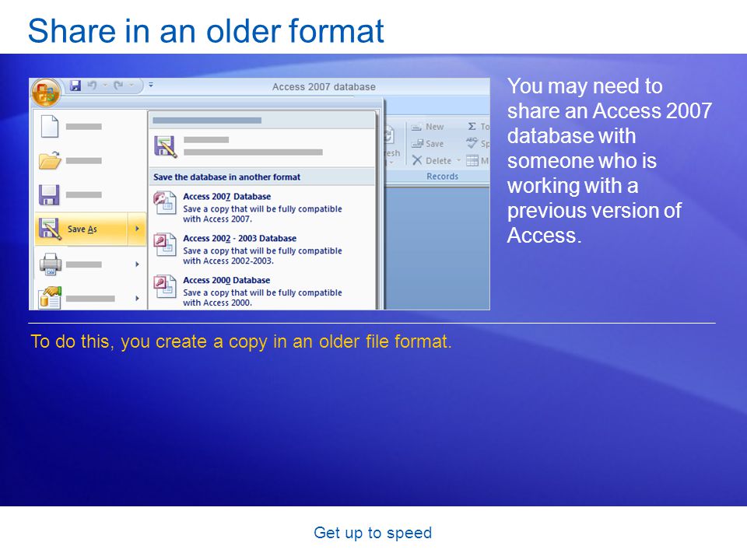Image resolution: width=747 pixels, height=560 pixels.
Task: Choose Access 2007 Database format option
Action: pyautogui.click(x=262, y=207)
